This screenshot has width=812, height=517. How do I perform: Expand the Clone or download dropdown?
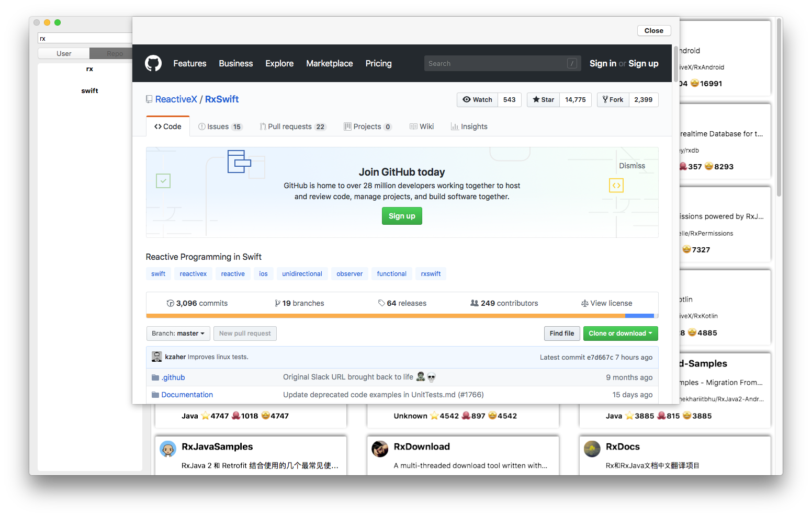click(x=621, y=334)
